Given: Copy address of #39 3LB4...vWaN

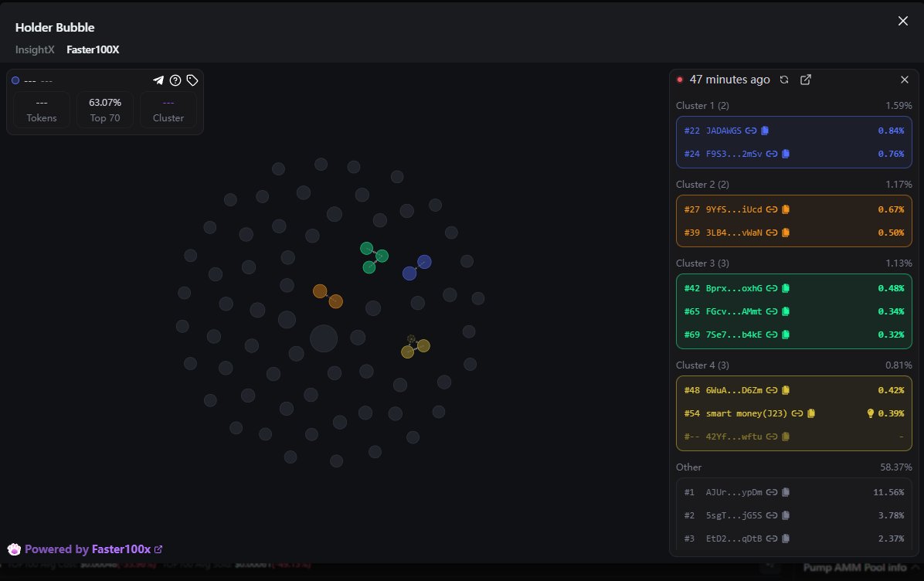Looking at the screenshot, I should click(x=786, y=233).
